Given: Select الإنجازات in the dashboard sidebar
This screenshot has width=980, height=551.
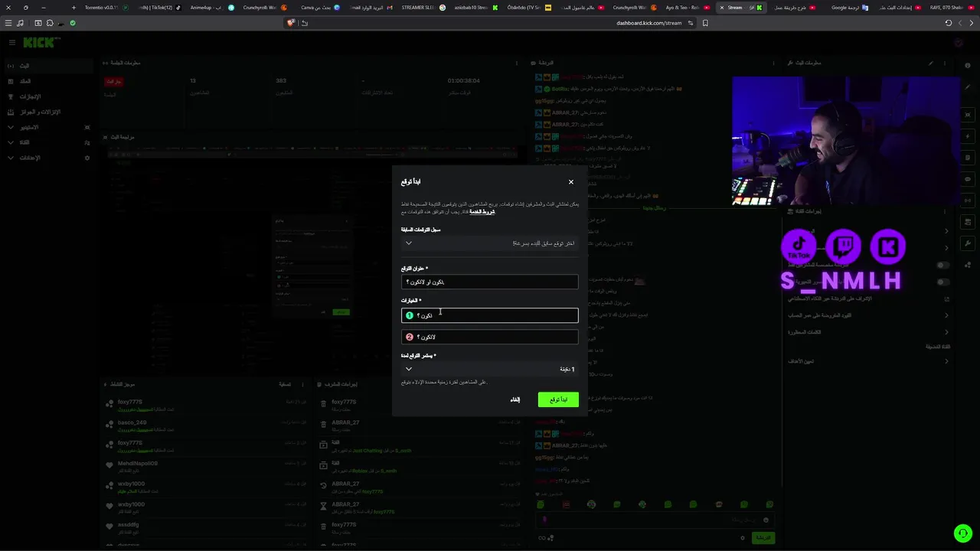Looking at the screenshot, I should 30,96.
